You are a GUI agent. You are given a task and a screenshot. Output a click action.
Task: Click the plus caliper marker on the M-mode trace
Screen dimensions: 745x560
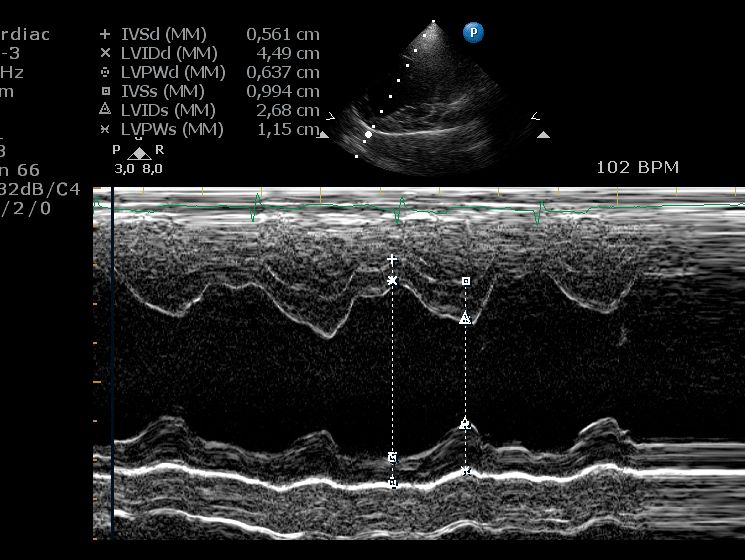(392, 260)
